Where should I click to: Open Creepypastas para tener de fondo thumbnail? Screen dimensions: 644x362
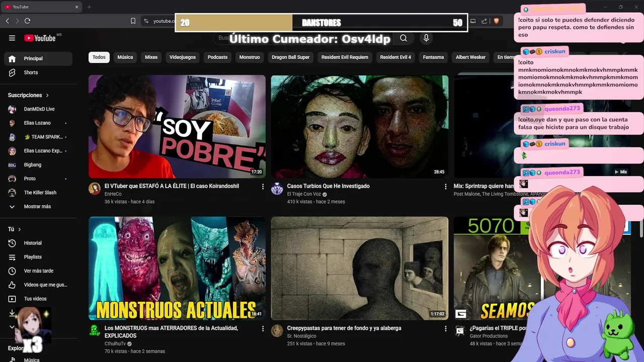(360, 268)
